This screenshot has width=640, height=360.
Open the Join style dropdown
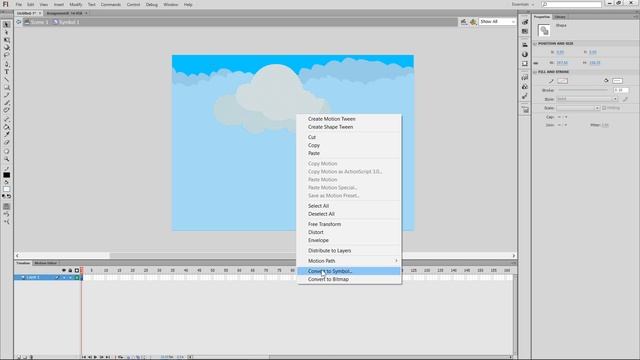[562, 125]
